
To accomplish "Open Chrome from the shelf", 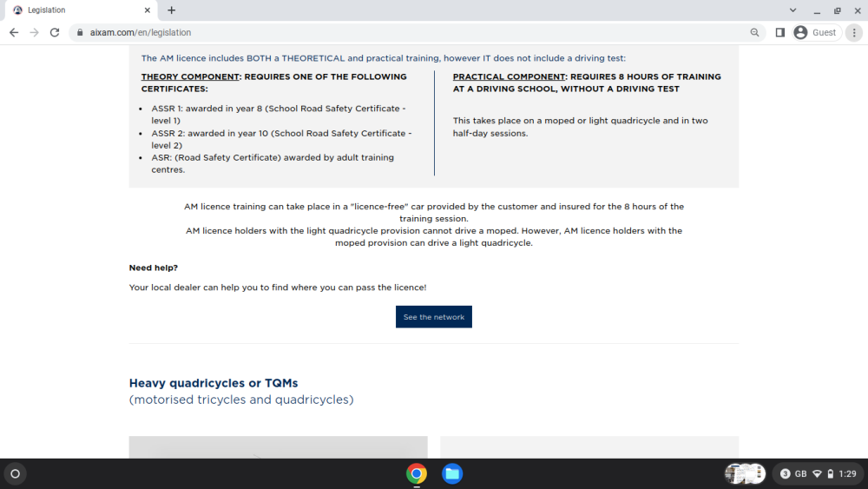I will click(417, 473).
